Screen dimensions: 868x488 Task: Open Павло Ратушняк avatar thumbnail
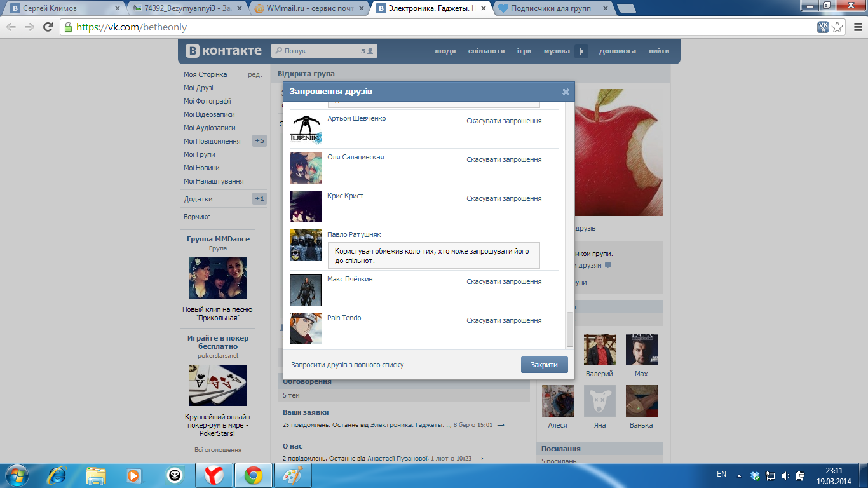tap(306, 245)
